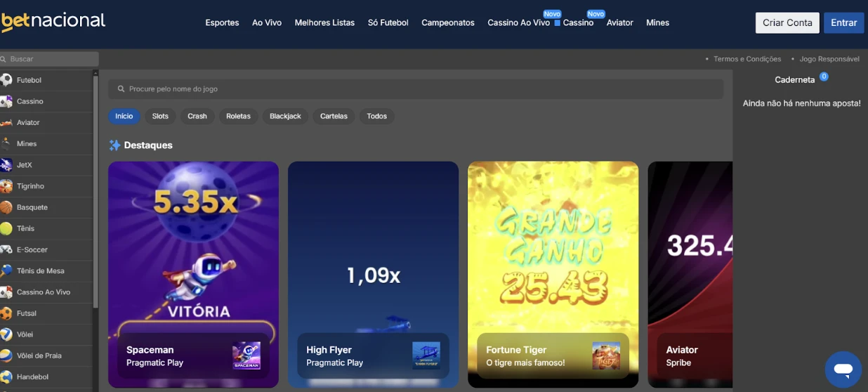Click the sidebar vertical scrollbar
This screenshot has height=392, width=868.
pyautogui.click(x=96, y=191)
